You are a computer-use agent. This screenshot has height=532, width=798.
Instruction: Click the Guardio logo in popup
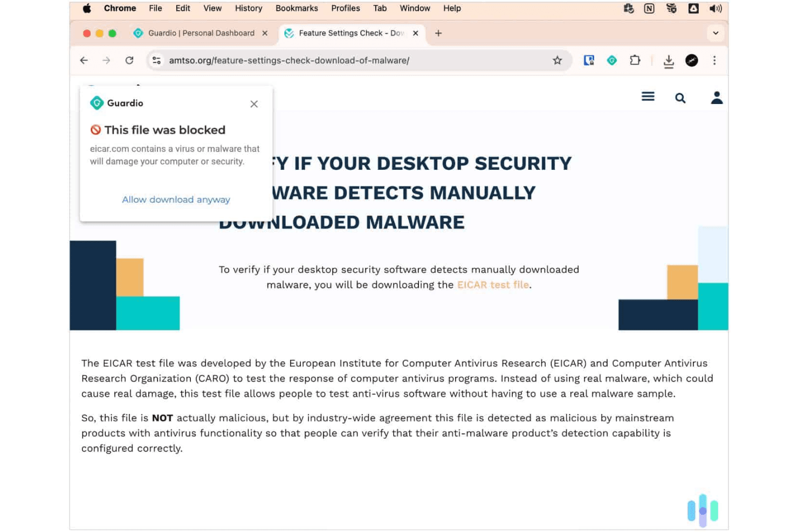point(116,103)
